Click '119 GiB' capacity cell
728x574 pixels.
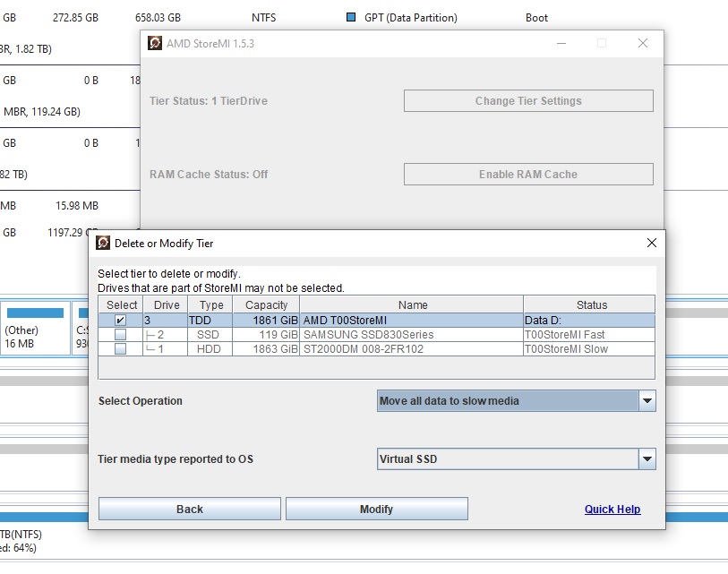(x=266, y=334)
